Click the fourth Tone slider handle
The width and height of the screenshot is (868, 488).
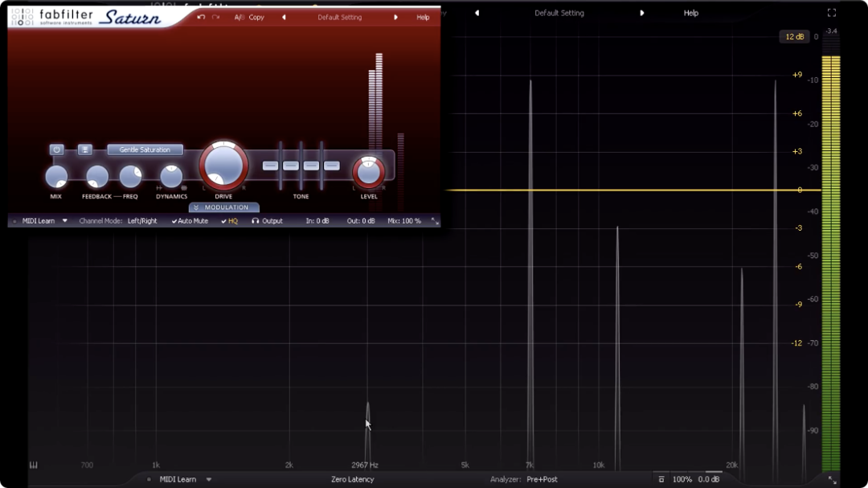coord(332,166)
